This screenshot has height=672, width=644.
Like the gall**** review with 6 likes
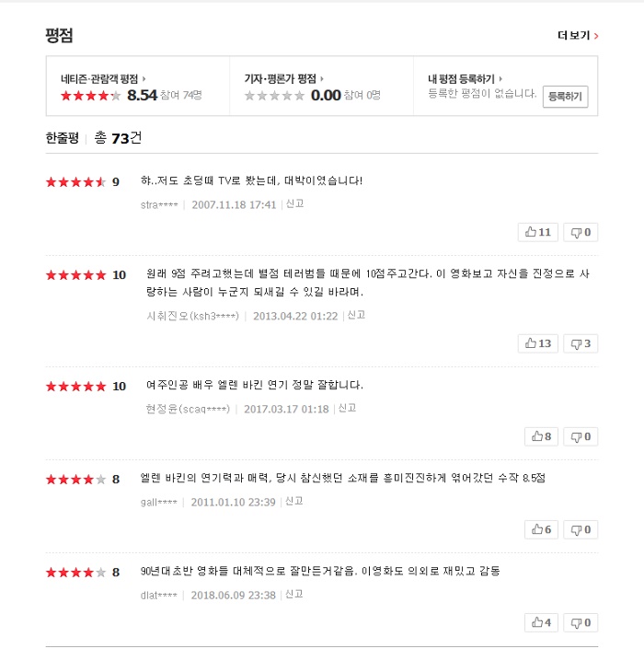pyautogui.click(x=540, y=529)
